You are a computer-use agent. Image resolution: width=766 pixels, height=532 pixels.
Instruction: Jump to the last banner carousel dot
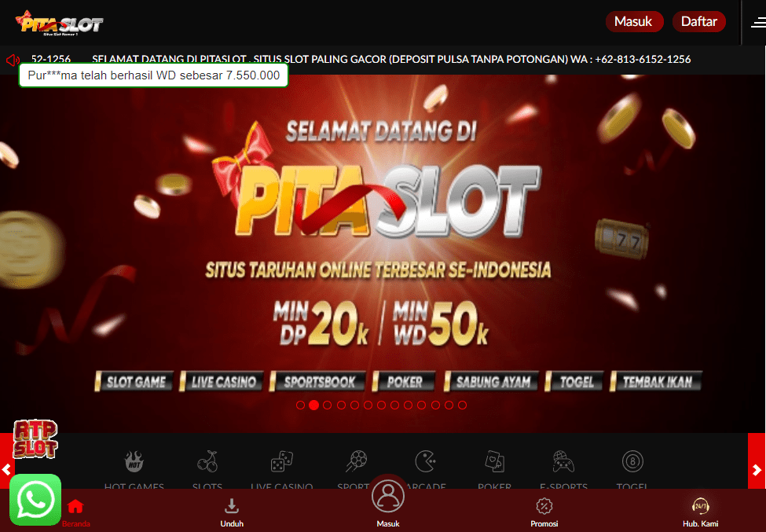pos(462,405)
